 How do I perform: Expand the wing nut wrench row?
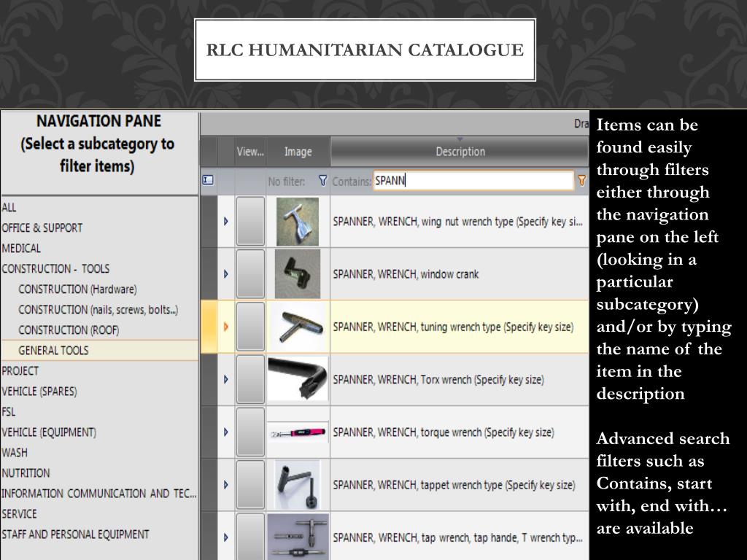tap(226, 222)
